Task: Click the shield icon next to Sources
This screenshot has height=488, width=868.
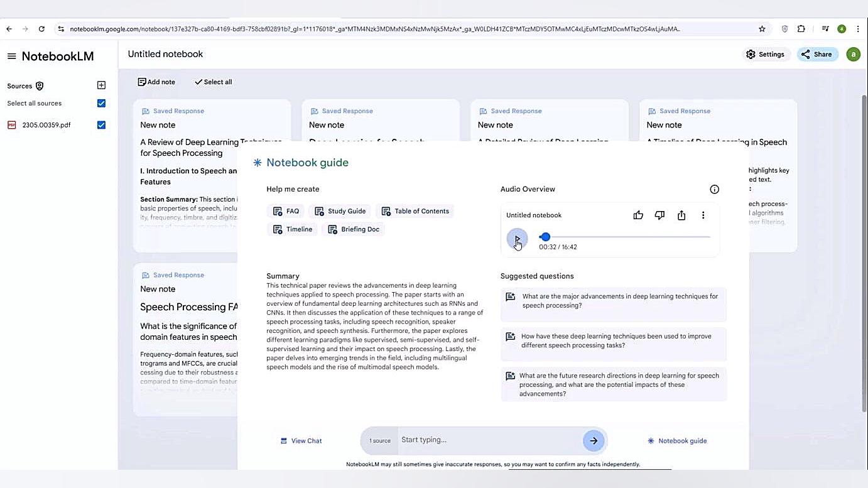Action: coord(40,86)
